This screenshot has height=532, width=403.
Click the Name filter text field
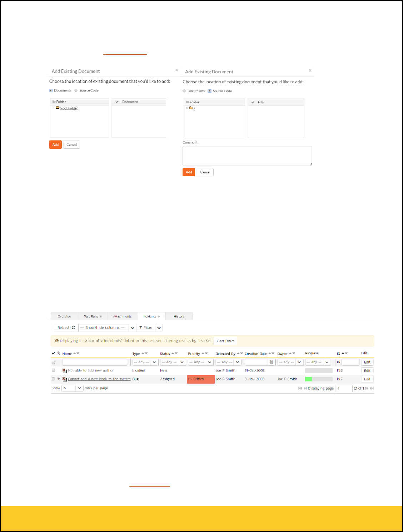pos(95,362)
